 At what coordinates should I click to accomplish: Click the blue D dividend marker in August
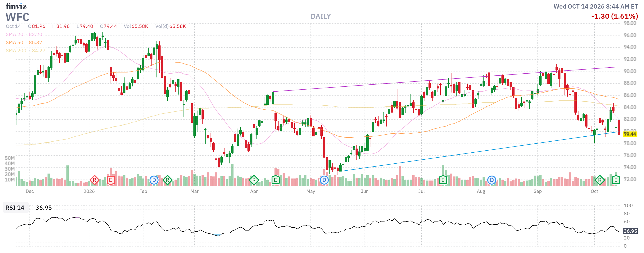[x=492, y=180]
